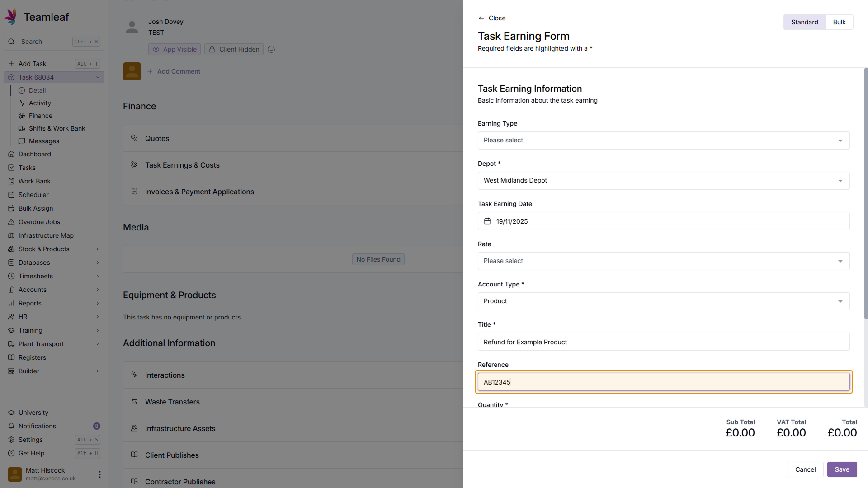This screenshot has width=868, height=488.
Task: Go to Work Bank in sidebar
Action: (x=34, y=181)
